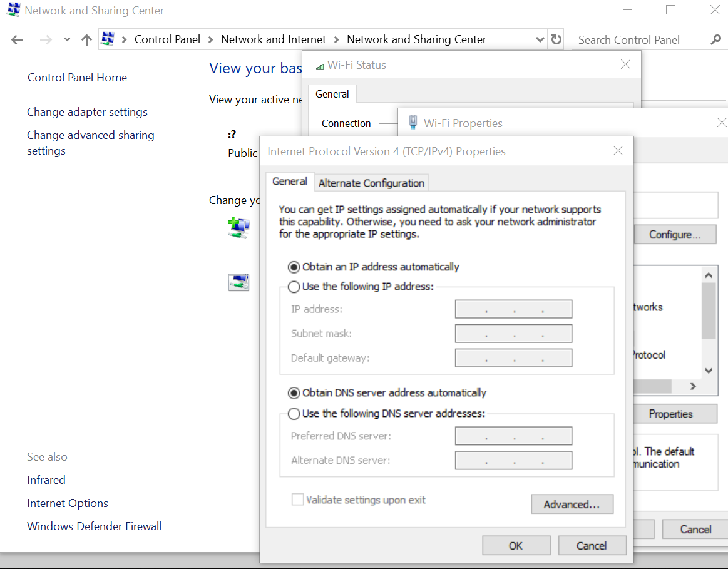Close the IPv4 Properties dialog

click(x=618, y=151)
